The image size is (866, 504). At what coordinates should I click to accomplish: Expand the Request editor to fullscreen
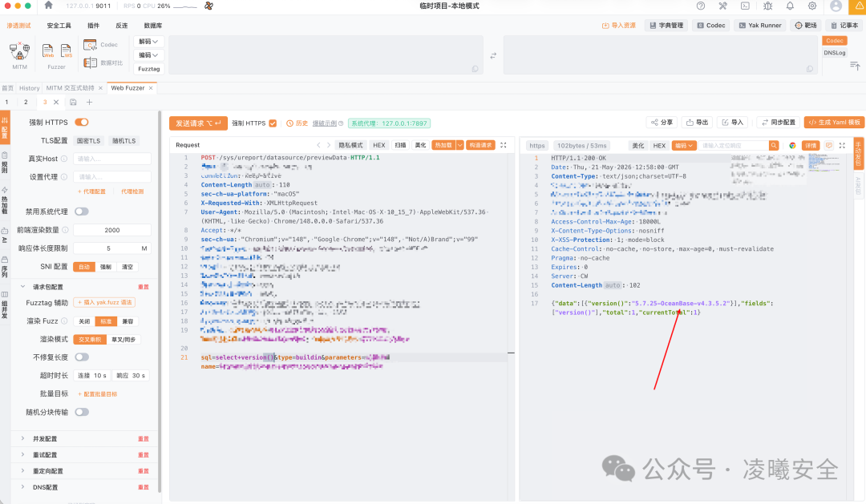503,145
